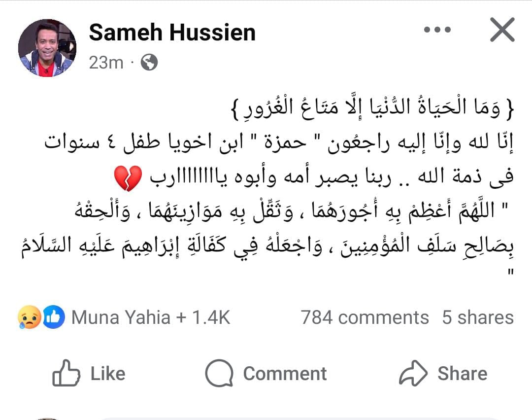Viewport: 532px width, 420px height.
Task: Click the globe public audience icon
Action: pos(149,63)
